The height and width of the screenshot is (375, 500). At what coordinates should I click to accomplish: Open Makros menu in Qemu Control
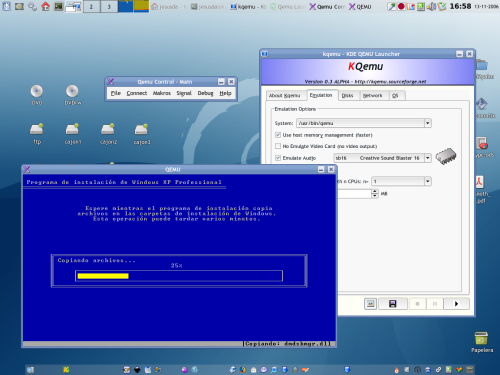click(x=162, y=93)
